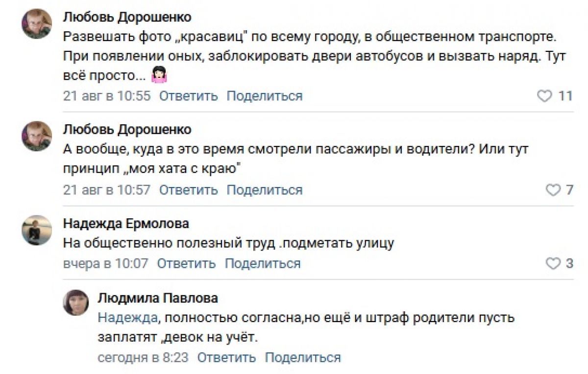This screenshot has height=374, width=588.
Task: Click Поделиться under the 10:57 comment
Action: tap(265, 190)
